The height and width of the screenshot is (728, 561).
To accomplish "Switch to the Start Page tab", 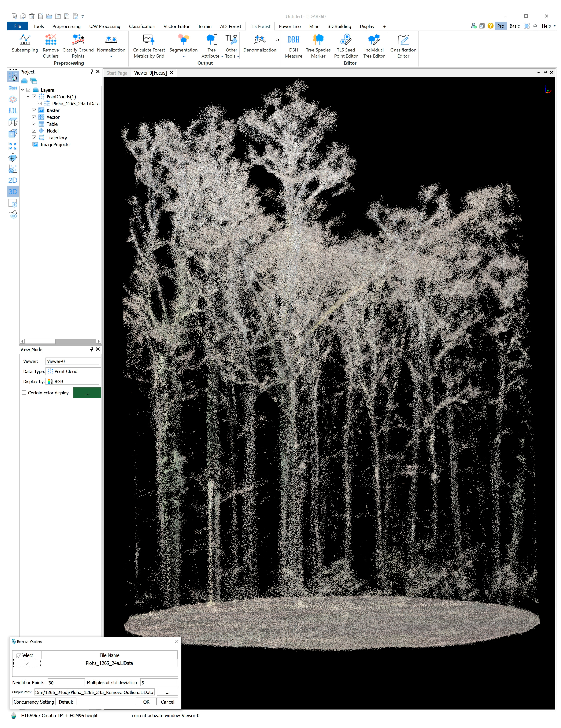I will click(x=117, y=73).
